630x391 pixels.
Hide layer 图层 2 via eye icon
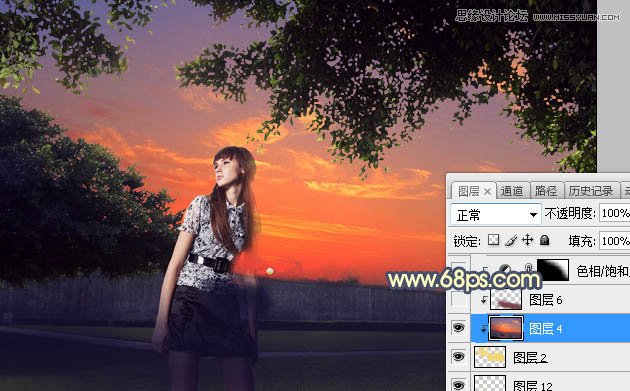point(458,356)
